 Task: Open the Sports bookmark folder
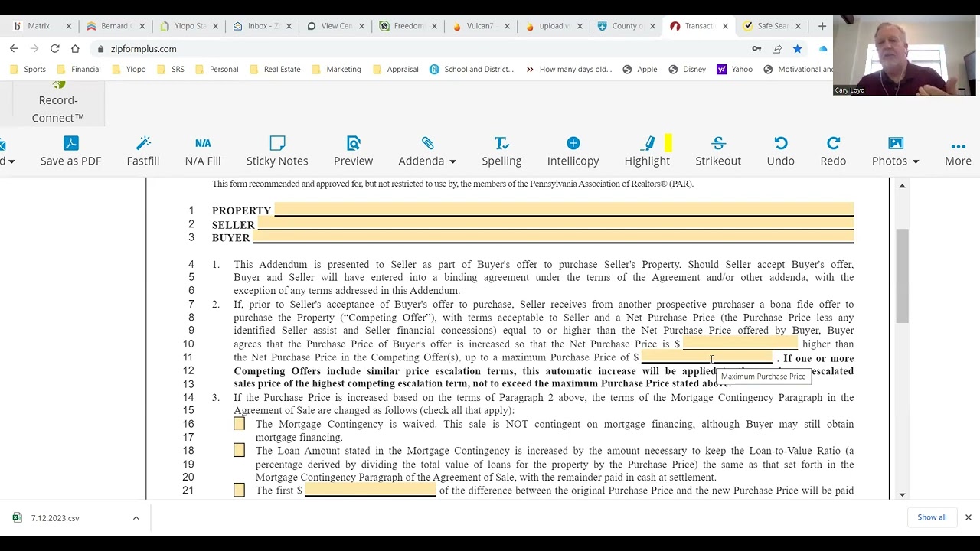(28, 69)
